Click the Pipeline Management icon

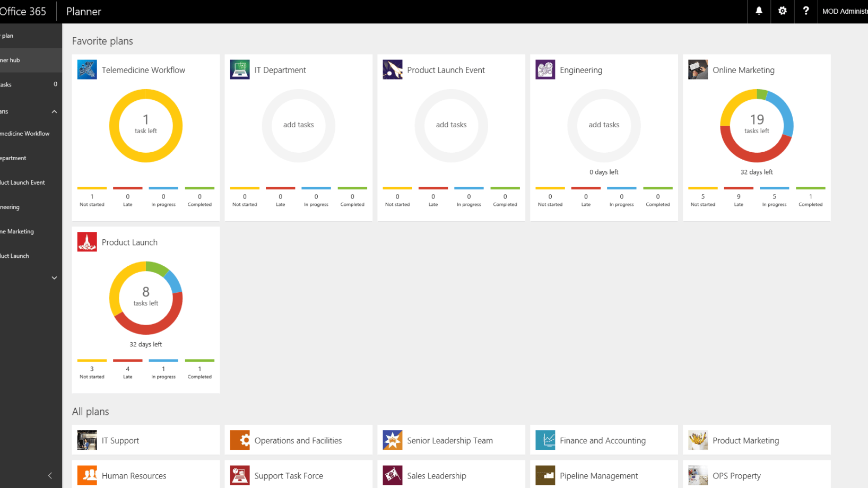tap(545, 475)
